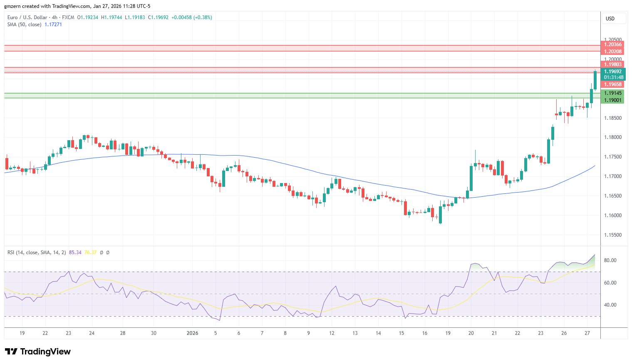Click the FXCM exchange label

click(68, 17)
